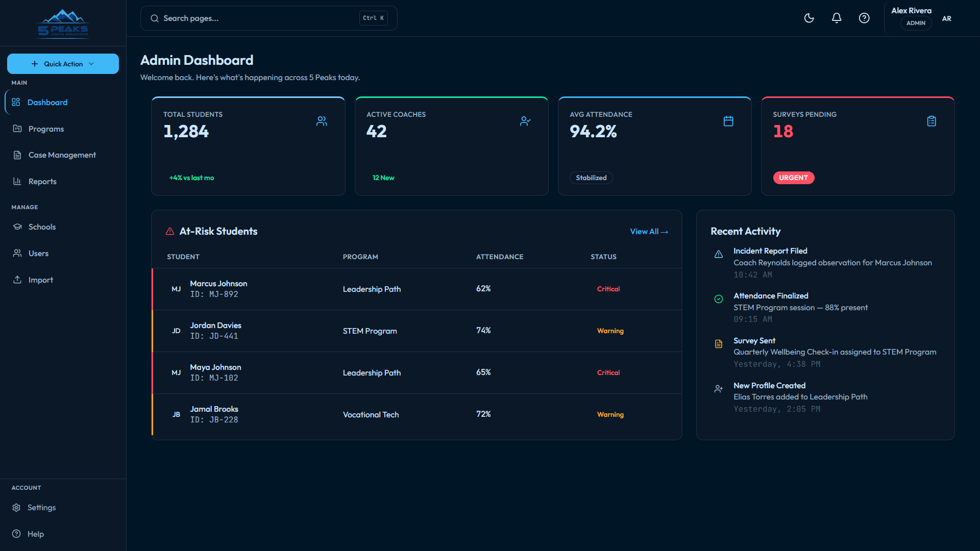
Task: Click '+4% vs last mo' text
Action: point(191,178)
